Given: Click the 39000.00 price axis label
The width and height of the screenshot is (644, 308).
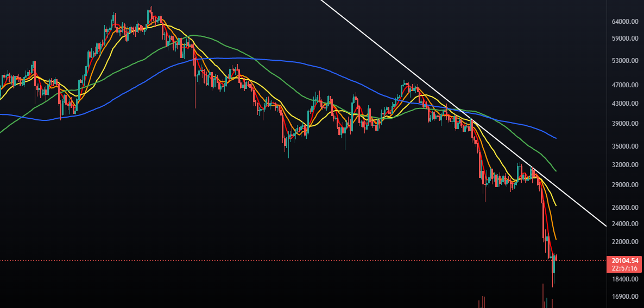Looking at the screenshot, I should pyautogui.click(x=624, y=124).
